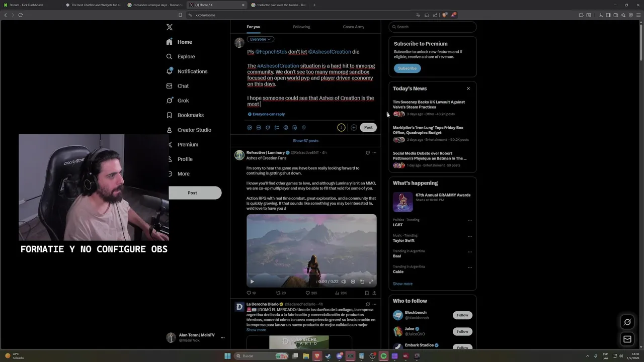Screen dimensions: 644x362
Task: Repost the Refractive post
Action: pyautogui.click(x=281, y=293)
